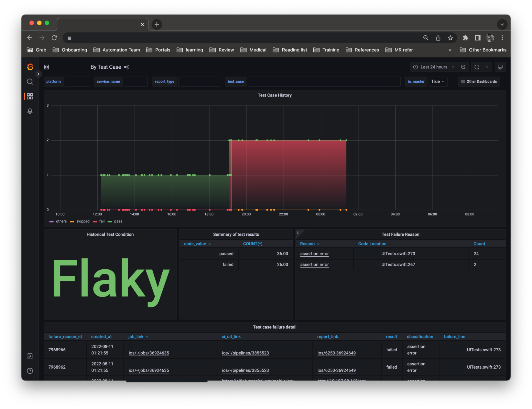Zoom out the time range
This screenshot has height=409, width=532.
(463, 67)
